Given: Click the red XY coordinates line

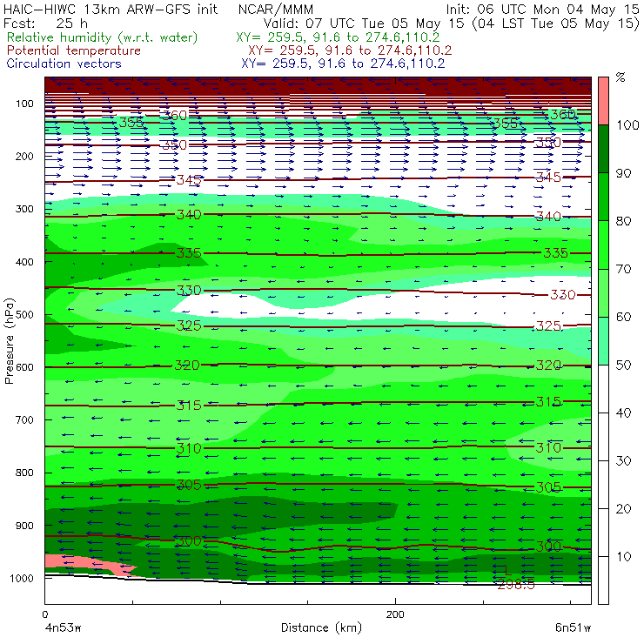Looking at the screenshot, I should pos(350,50).
